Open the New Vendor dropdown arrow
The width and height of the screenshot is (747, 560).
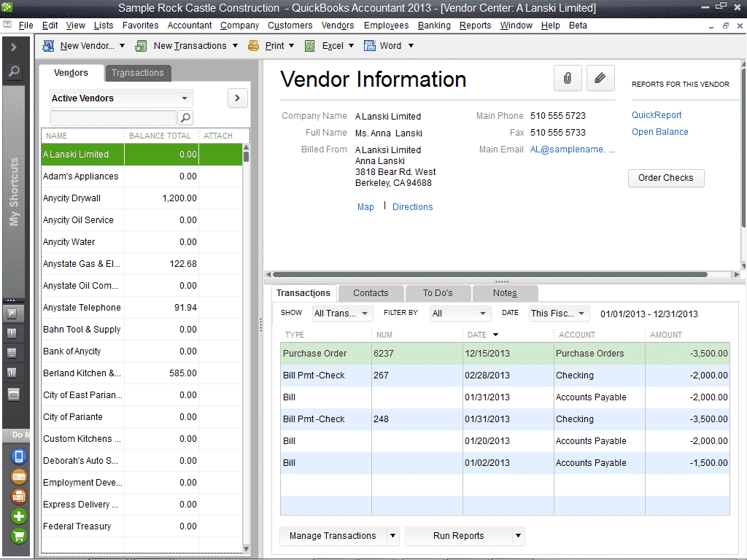pos(122,46)
